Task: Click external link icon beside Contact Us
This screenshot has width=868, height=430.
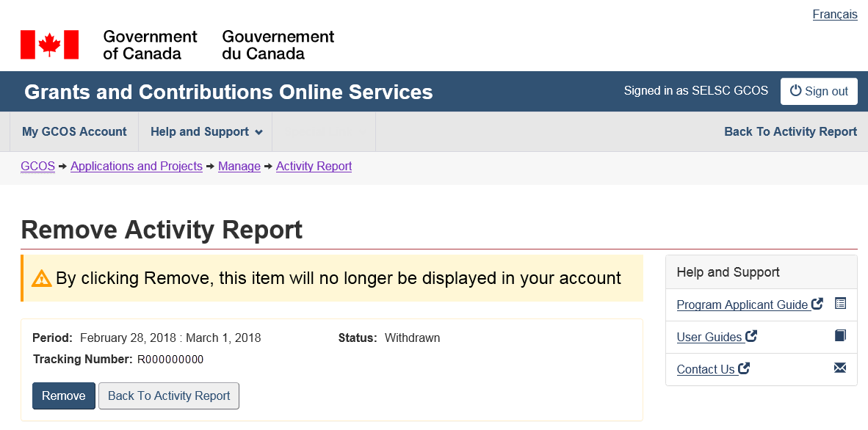Action: [744, 368]
